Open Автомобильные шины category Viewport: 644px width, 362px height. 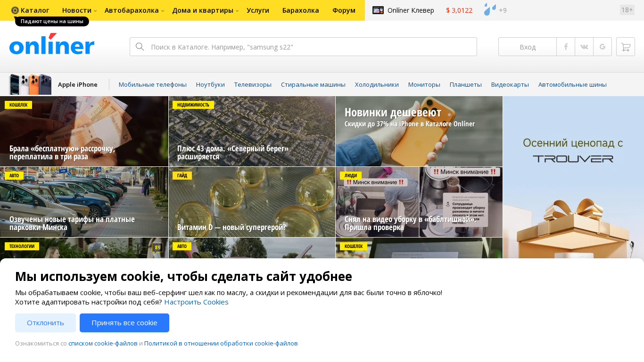572,84
